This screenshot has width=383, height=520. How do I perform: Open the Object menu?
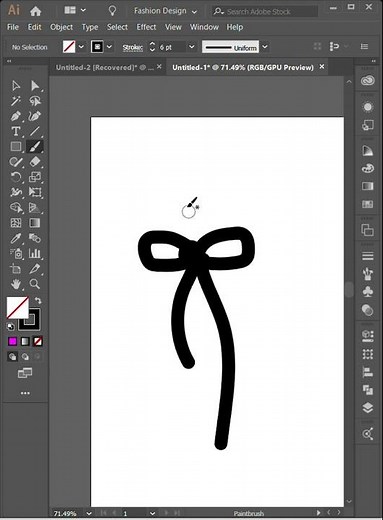(61, 27)
